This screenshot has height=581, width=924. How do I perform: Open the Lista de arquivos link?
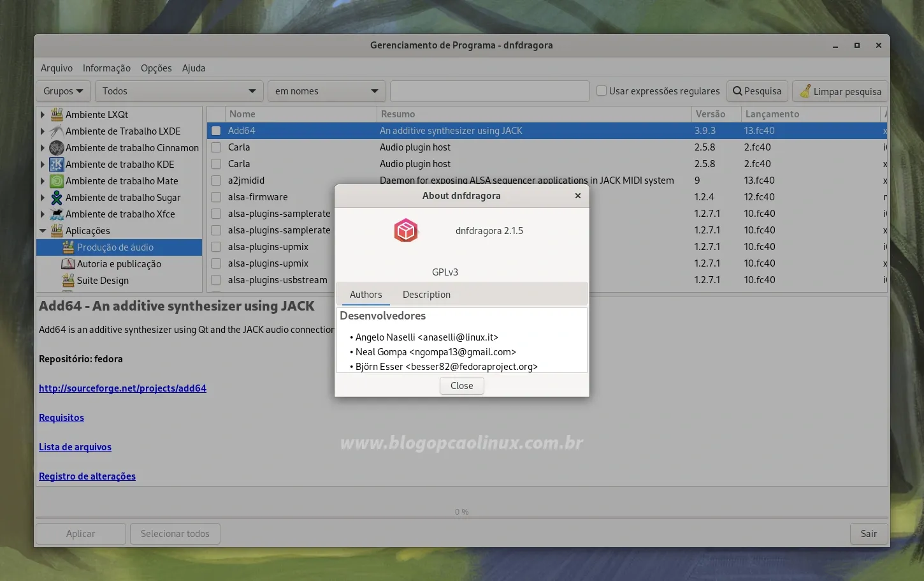(75, 447)
